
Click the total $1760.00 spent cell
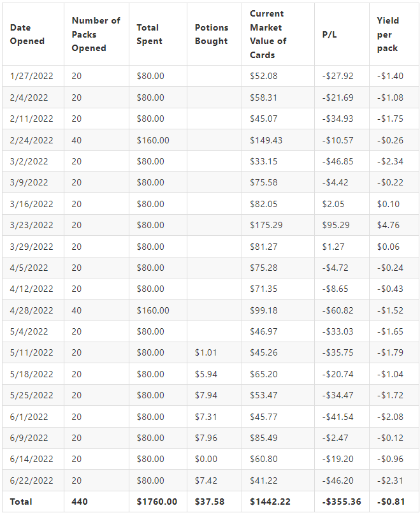[157, 502]
